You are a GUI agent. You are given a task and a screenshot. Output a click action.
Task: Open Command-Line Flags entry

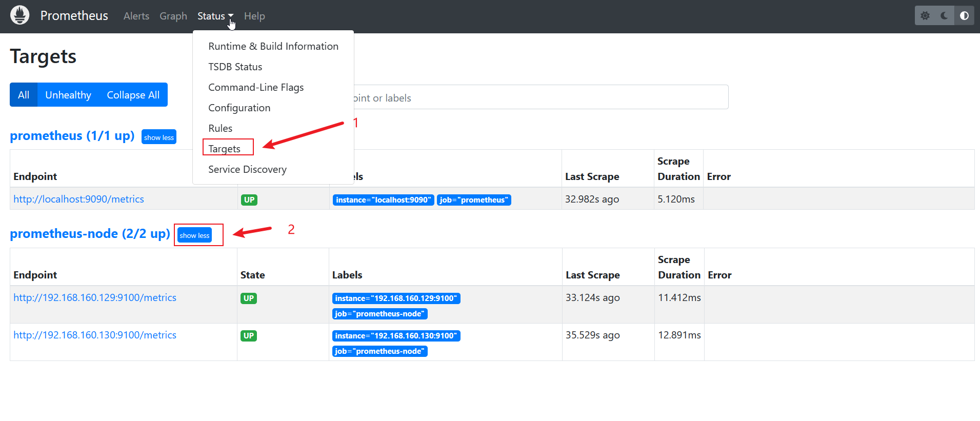point(256,87)
